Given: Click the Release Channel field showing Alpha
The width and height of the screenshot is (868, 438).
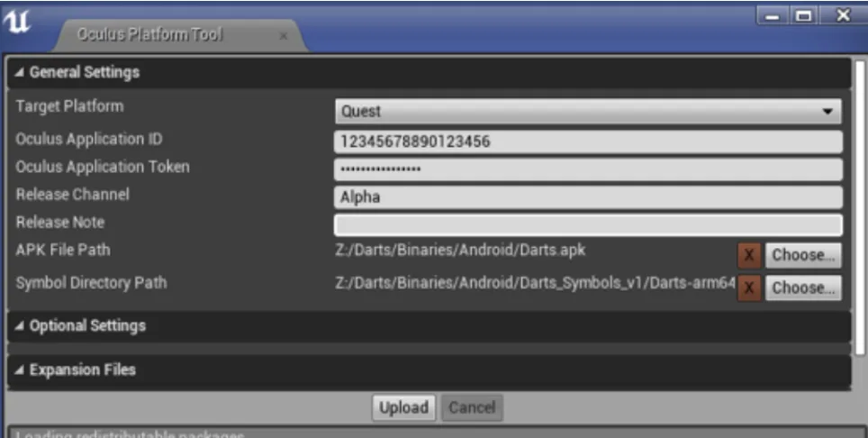Looking at the screenshot, I should [589, 197].
